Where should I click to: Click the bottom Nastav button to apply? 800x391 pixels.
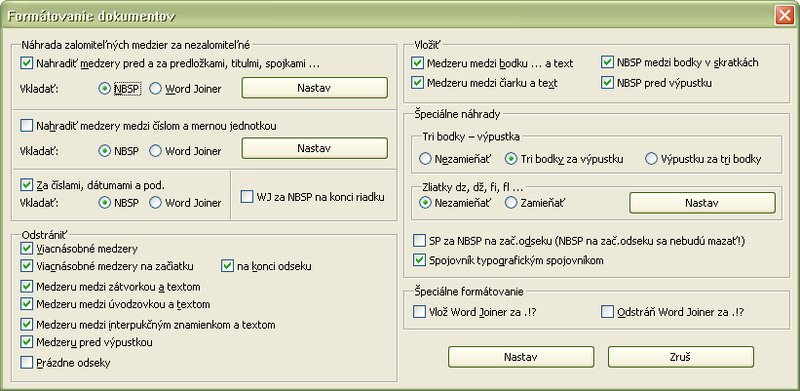521,357
